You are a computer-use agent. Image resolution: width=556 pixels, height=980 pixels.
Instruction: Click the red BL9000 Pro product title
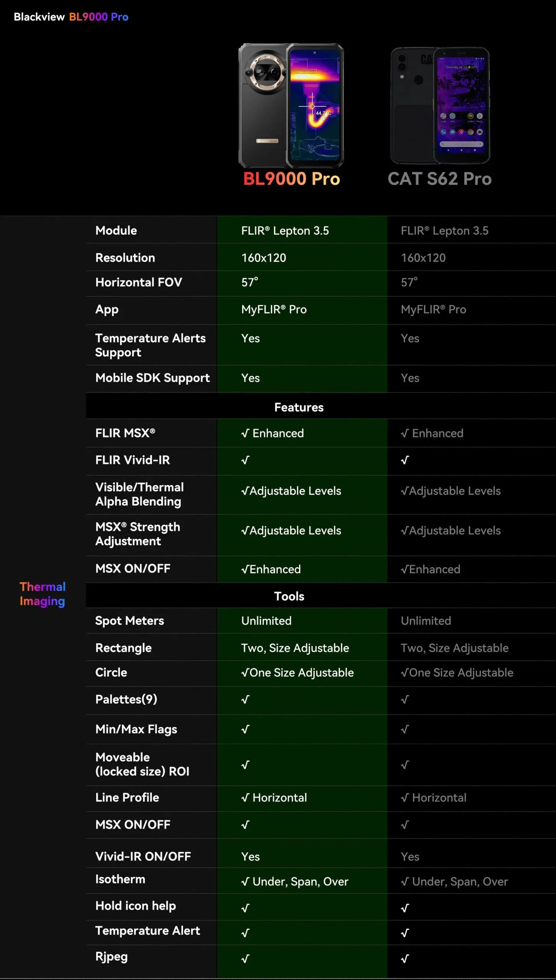coord(291,179)
